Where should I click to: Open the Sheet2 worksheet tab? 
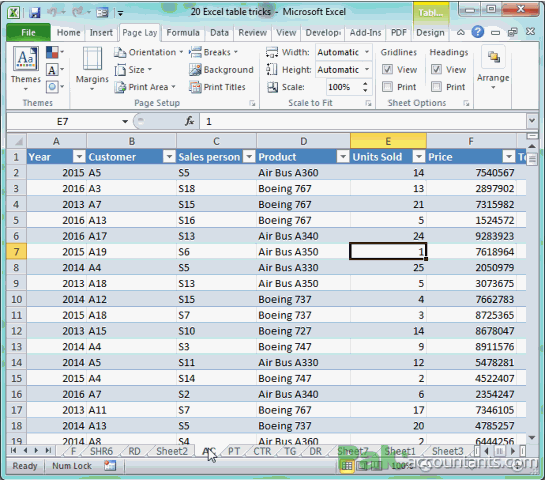(172, 451)
